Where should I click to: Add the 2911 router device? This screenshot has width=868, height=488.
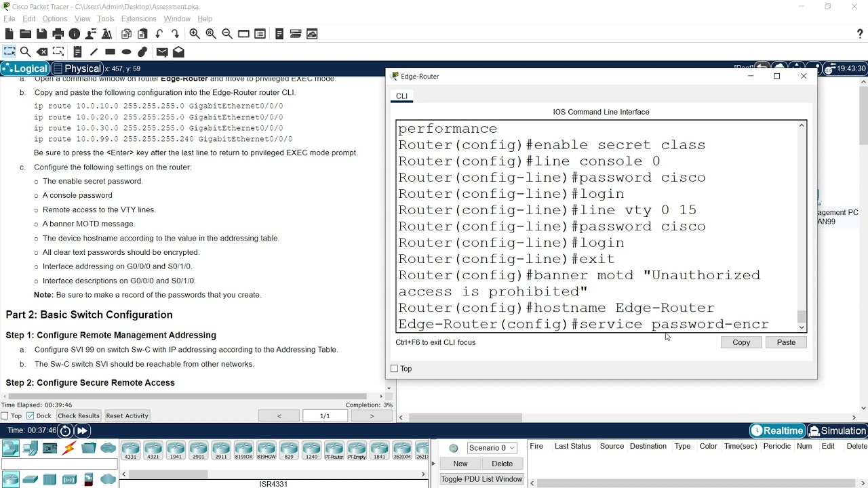(x=221, y=450)
